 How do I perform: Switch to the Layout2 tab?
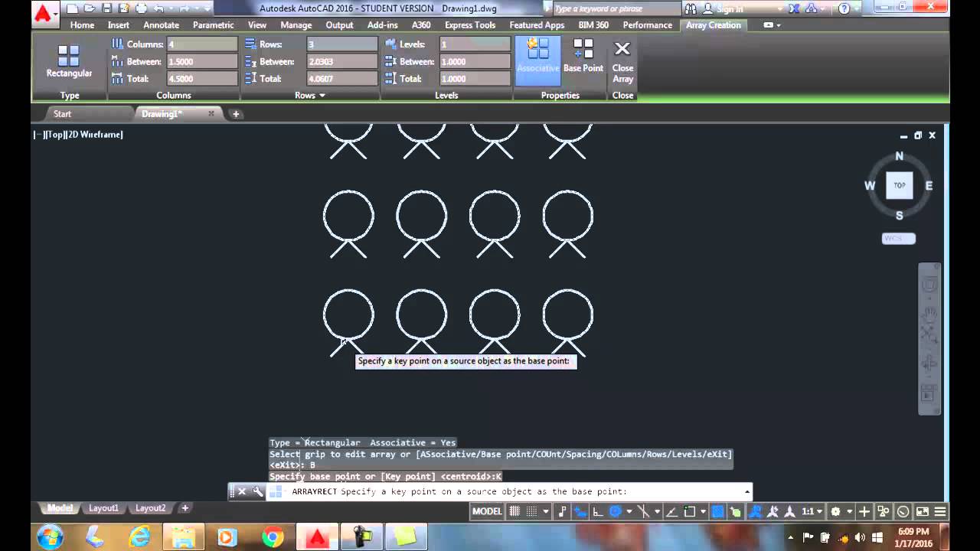150,508
